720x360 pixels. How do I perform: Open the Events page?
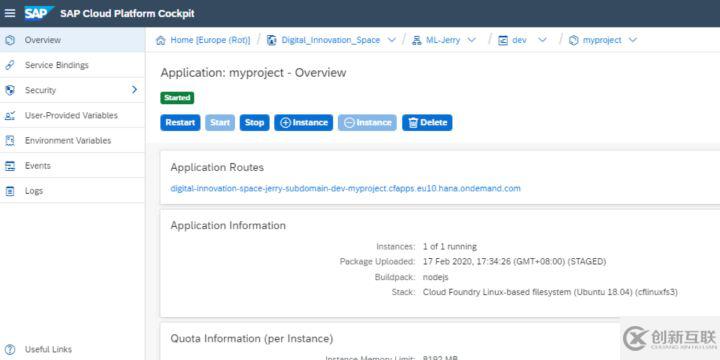pyautogui.click(x=73, y=166)
